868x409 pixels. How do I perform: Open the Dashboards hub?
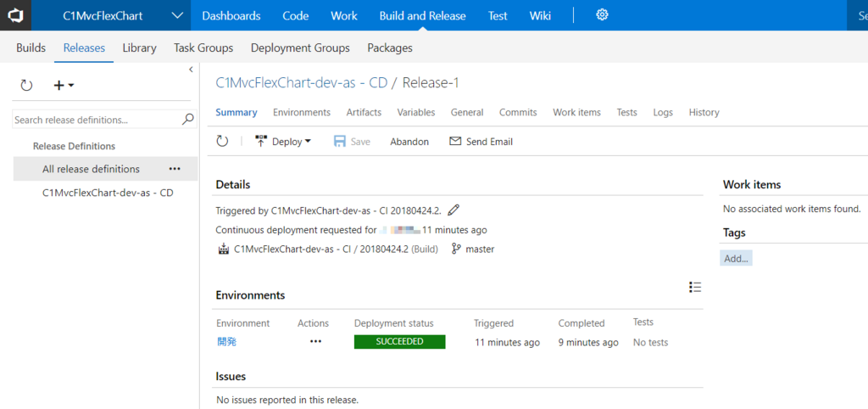click(231, 15)
